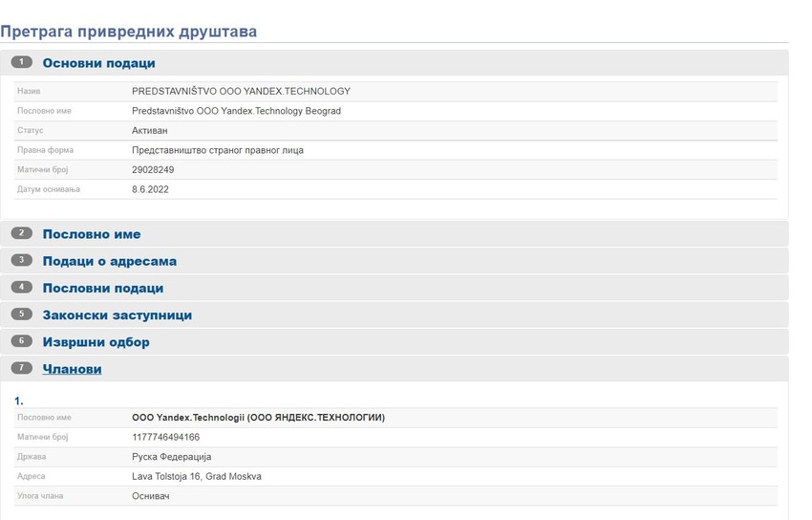Click the number 4 badge beside Пословни подаци

(x=22, y=287)
